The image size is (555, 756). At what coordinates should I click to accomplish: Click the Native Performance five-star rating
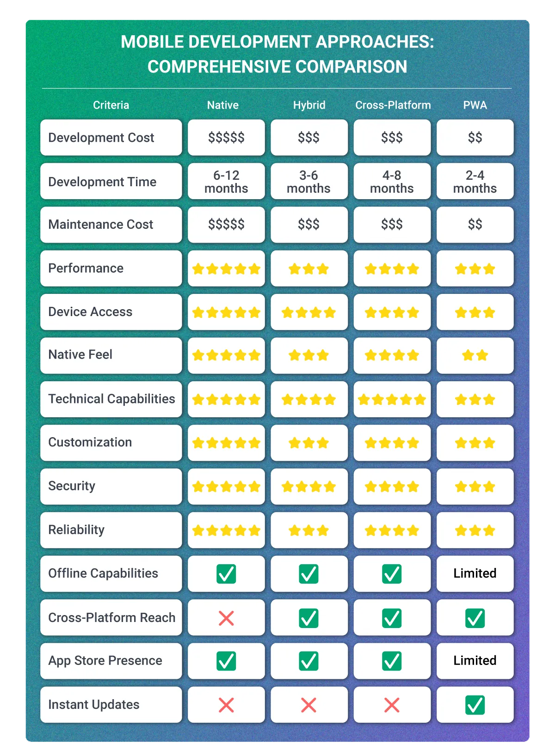point(226,269)
